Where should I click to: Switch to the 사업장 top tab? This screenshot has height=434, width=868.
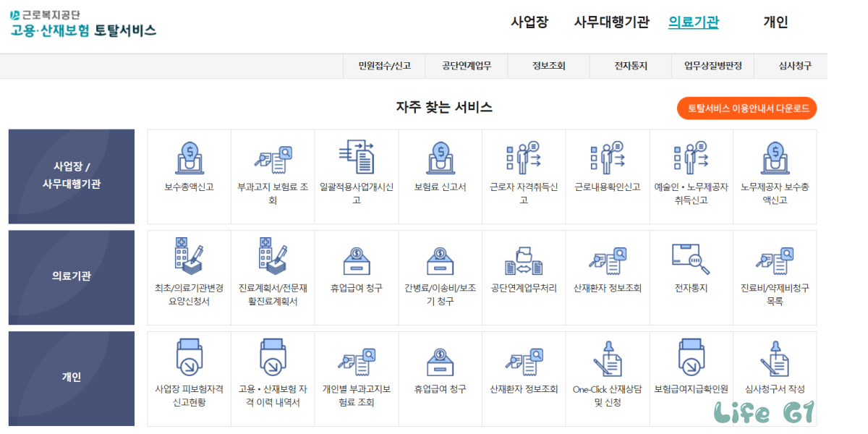tap(529, 22)
